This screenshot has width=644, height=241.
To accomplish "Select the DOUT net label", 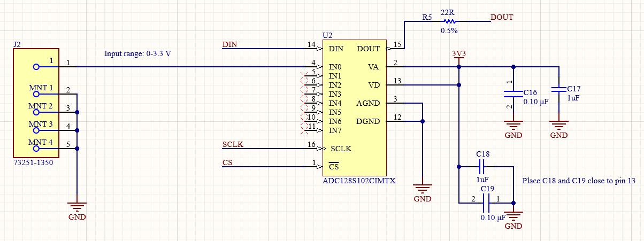I will pos(501,17).
